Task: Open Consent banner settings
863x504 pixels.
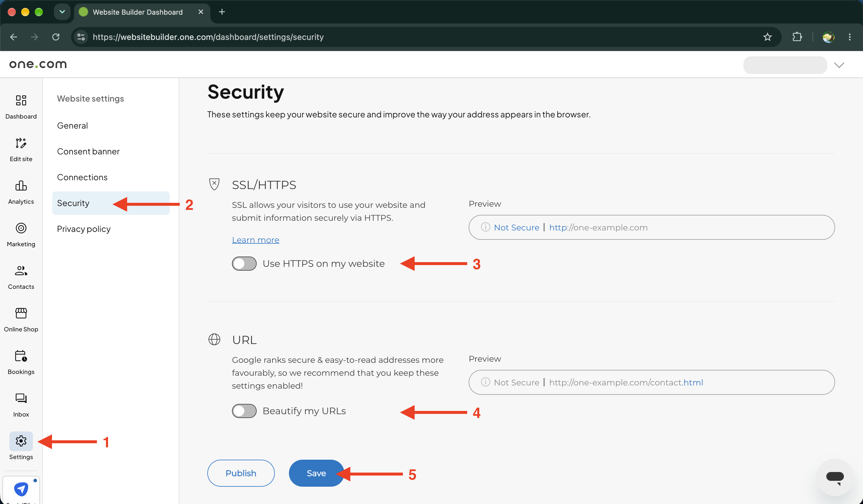Action: pyautogui.click(x=88, y=151)
